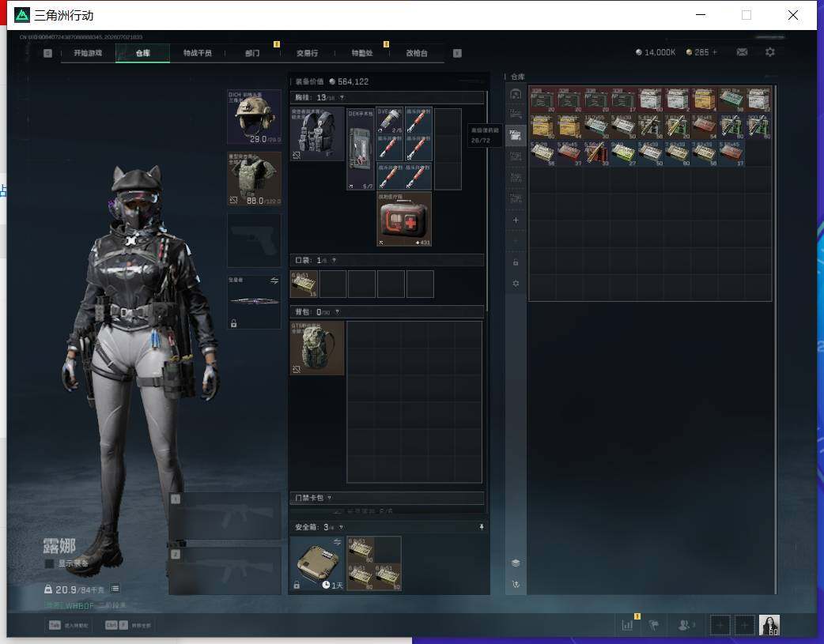824x644 pixels.
Task: Click the lock icon on safe box
Action: (x=297, y=586)
